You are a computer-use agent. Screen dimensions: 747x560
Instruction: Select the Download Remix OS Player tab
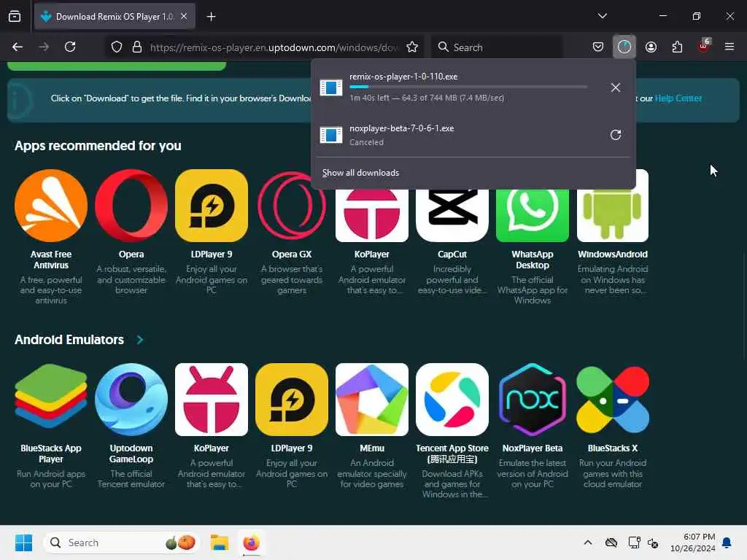[115, 16]
